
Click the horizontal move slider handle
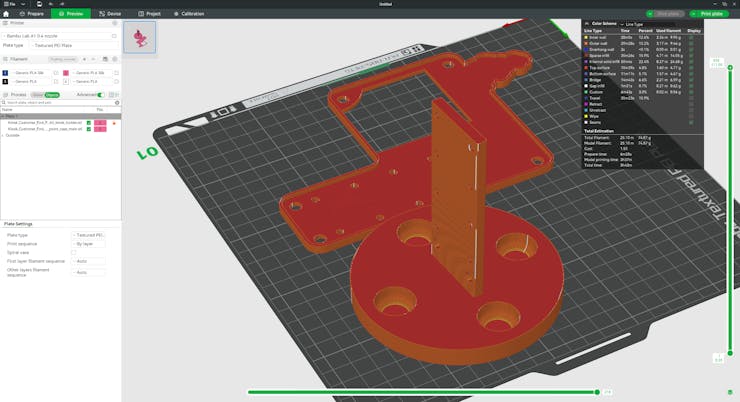tap(597, 392)
